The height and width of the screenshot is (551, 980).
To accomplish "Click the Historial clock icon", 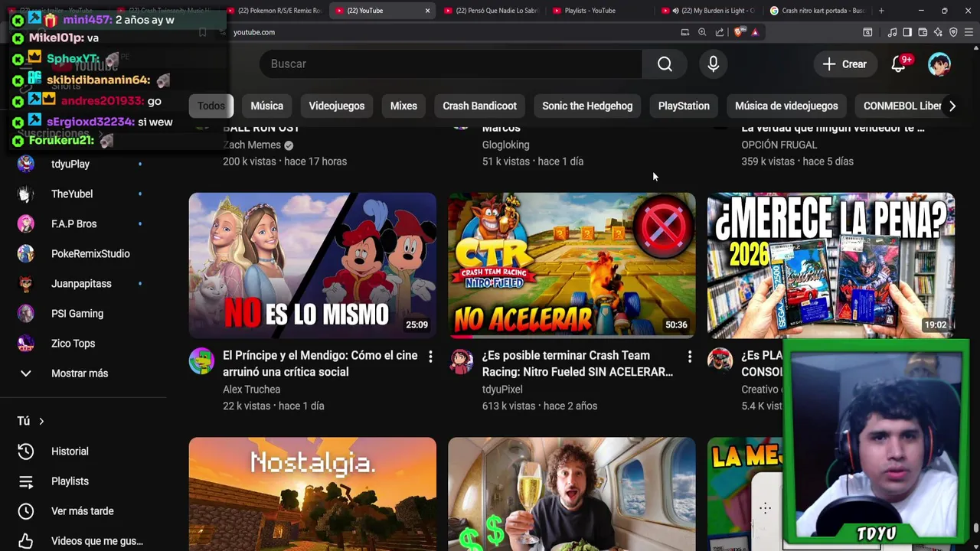I will (x=26, y=452).
